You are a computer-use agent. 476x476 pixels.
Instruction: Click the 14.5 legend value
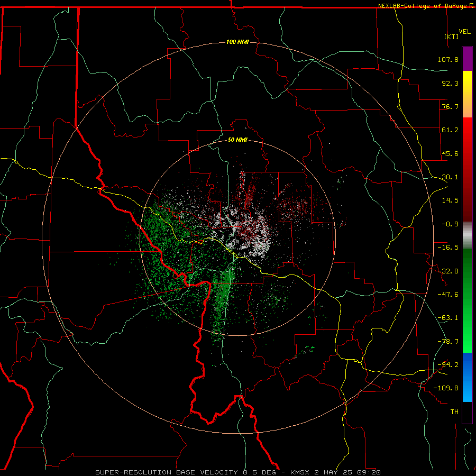pyautogui.click(x=450, y=200)
